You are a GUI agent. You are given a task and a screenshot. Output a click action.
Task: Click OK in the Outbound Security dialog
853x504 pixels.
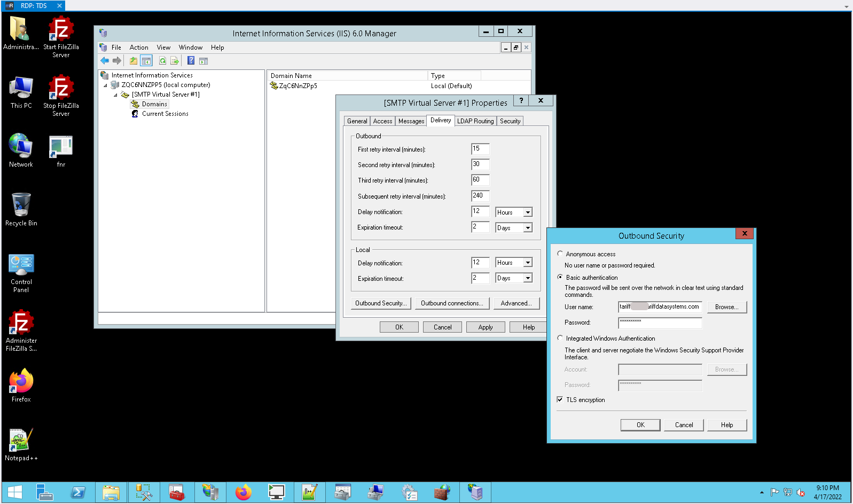pyautogui.click(x=640, y=425)
